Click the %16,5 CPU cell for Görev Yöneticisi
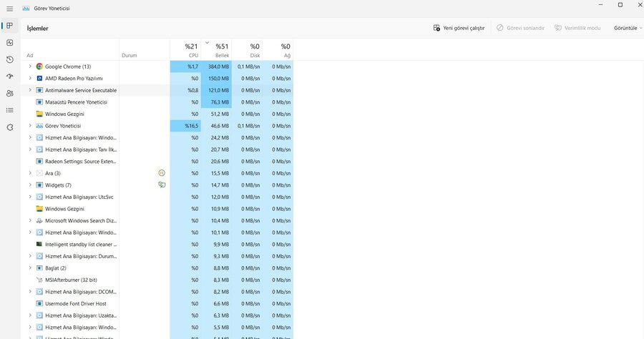 [x=185, y=126]
